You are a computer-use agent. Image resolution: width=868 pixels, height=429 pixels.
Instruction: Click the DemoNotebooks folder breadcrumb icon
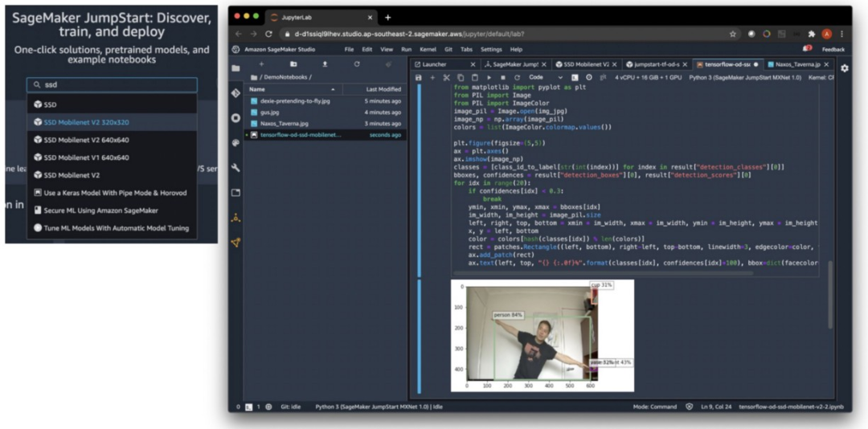tap(254, 77)
